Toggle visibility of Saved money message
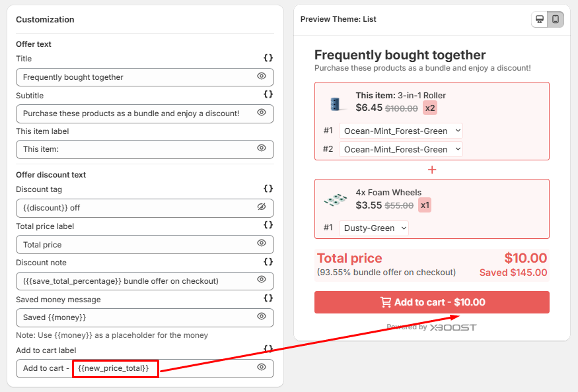Image resolution: width=578 pixels, height=392 pixels. click(262, 317)
